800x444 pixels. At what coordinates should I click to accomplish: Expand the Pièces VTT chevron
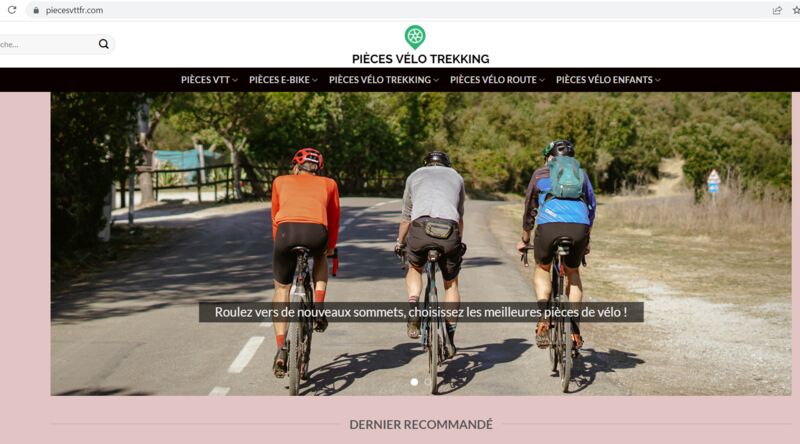(x=235, y=80)
